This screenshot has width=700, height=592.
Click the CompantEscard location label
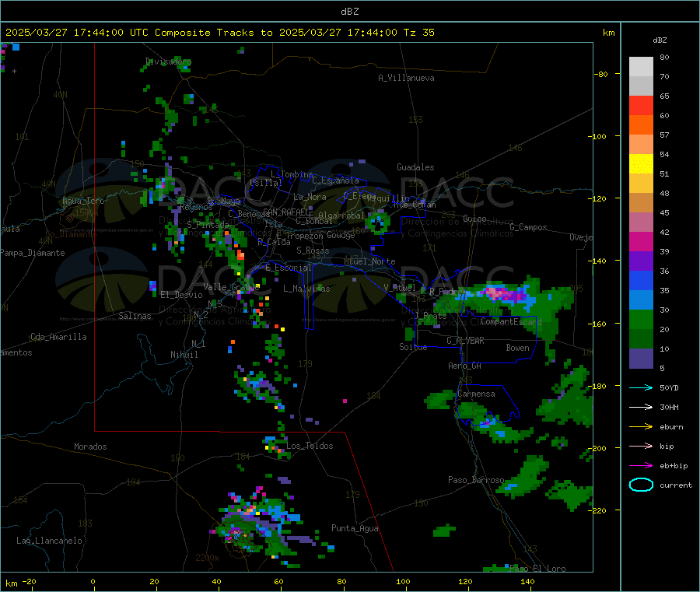tap(511, 321)
